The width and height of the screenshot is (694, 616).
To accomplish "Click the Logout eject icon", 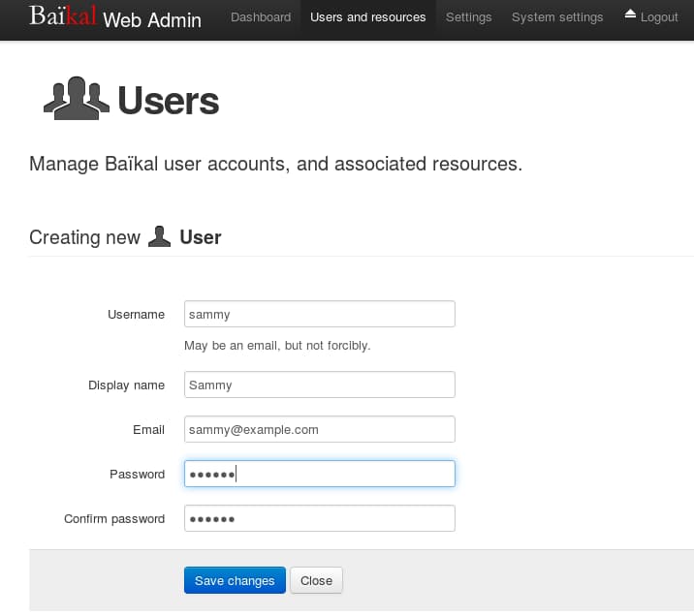I will [x=630, y=15].
